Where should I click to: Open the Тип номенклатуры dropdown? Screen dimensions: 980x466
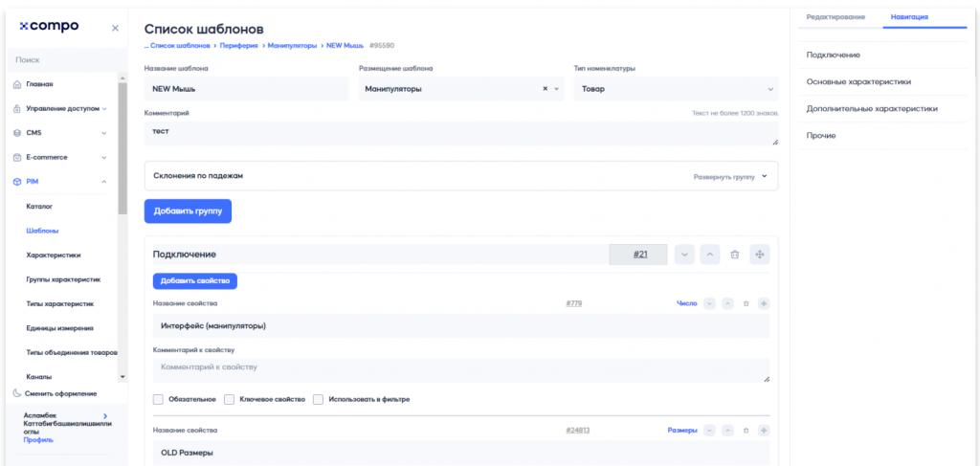coord(675,89)
